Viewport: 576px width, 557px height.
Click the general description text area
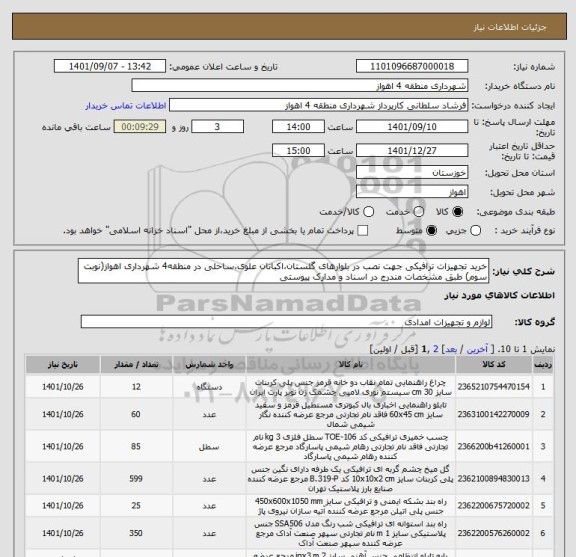point(283,271)
